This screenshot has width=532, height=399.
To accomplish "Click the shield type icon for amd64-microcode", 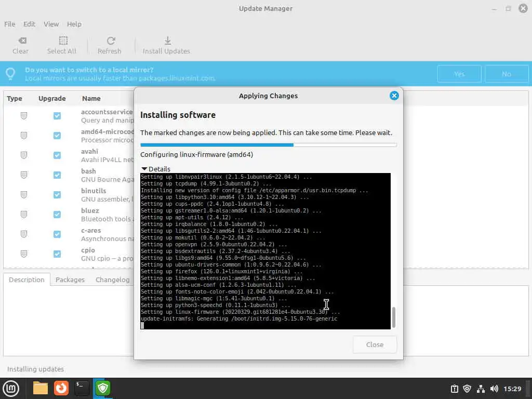I will 24,136.
